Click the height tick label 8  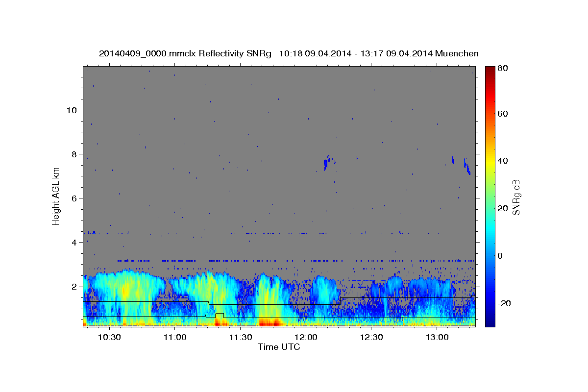coord(74,154)
